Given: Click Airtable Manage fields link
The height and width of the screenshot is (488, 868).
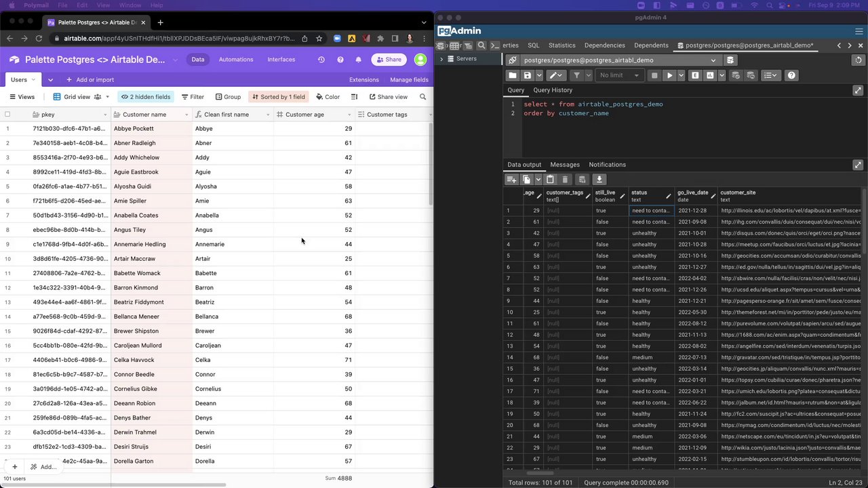Looking at the screenshot, I should [x=409, y=80].
